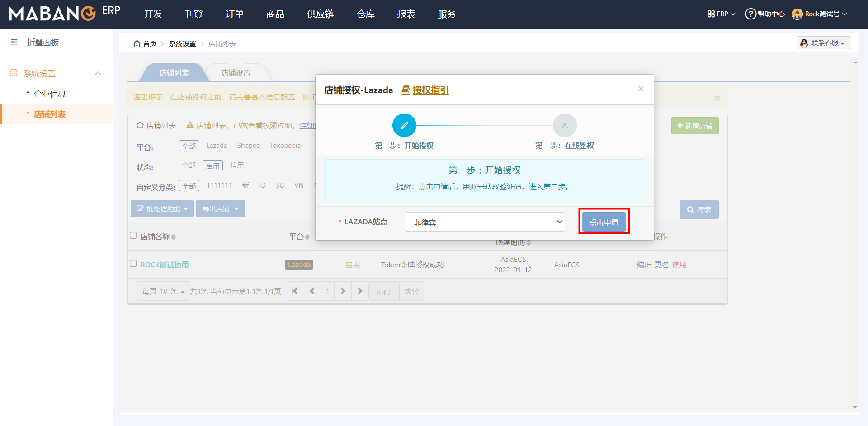Viewport: 868px width, 426px height.
Task: Filter platform by Tokopedia
Action: click(x=285, y=146)
